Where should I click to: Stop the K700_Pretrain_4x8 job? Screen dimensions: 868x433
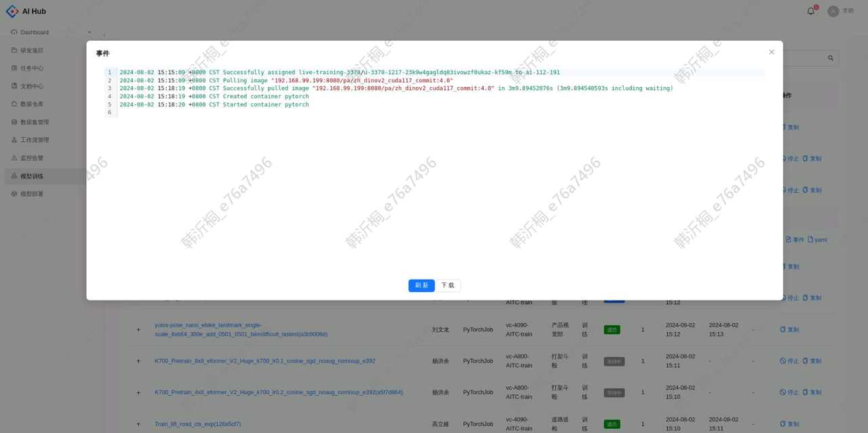(789, 392)
